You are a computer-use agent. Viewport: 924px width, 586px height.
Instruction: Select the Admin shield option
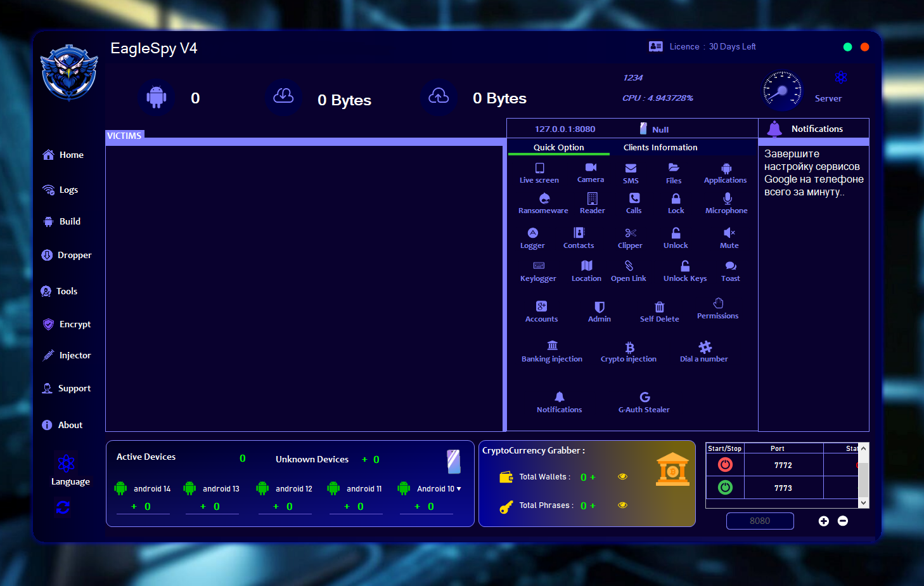600,311
